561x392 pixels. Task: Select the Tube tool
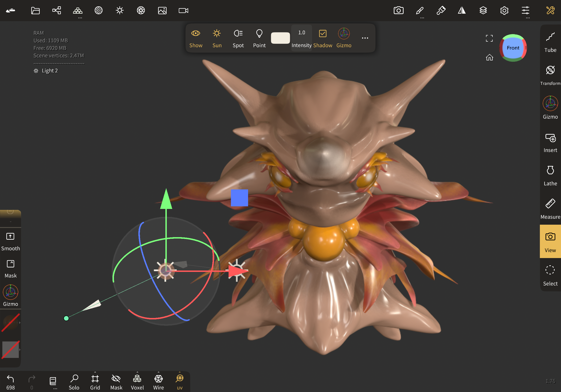tap(550, 42)
